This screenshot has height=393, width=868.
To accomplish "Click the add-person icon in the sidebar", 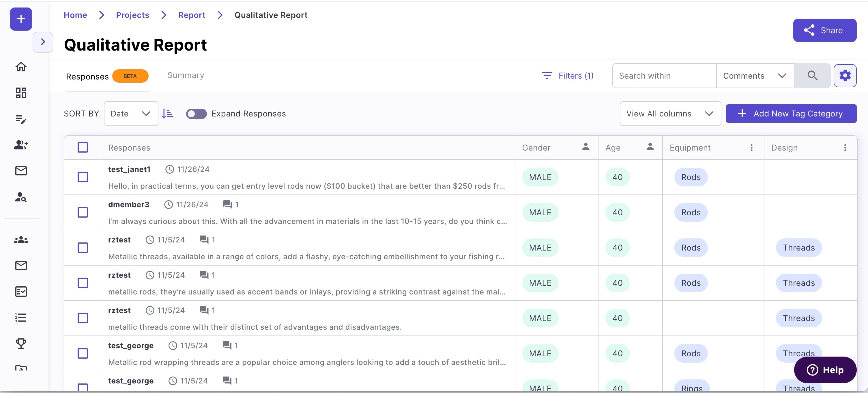I will pyautogui.click(x=21, y=145).
